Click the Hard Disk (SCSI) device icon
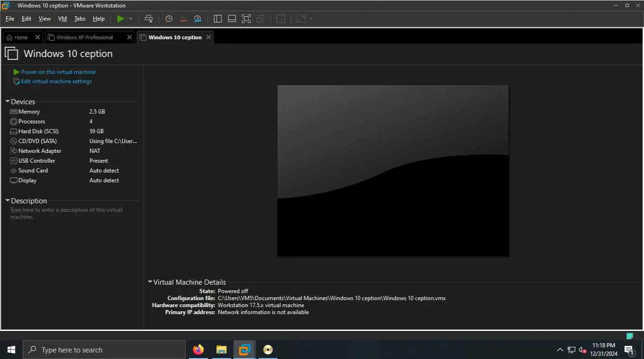Viewport: 644px width, 359px height. coord(14,131)
